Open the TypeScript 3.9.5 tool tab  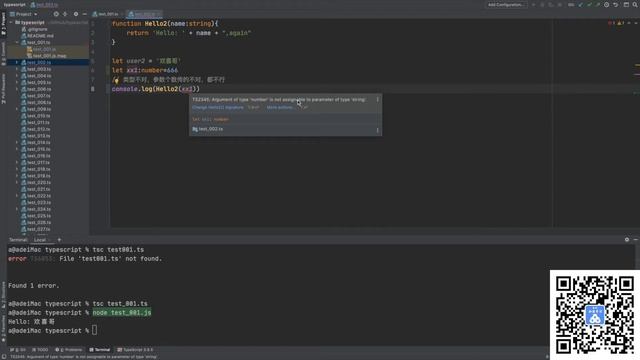coord(135,350)
